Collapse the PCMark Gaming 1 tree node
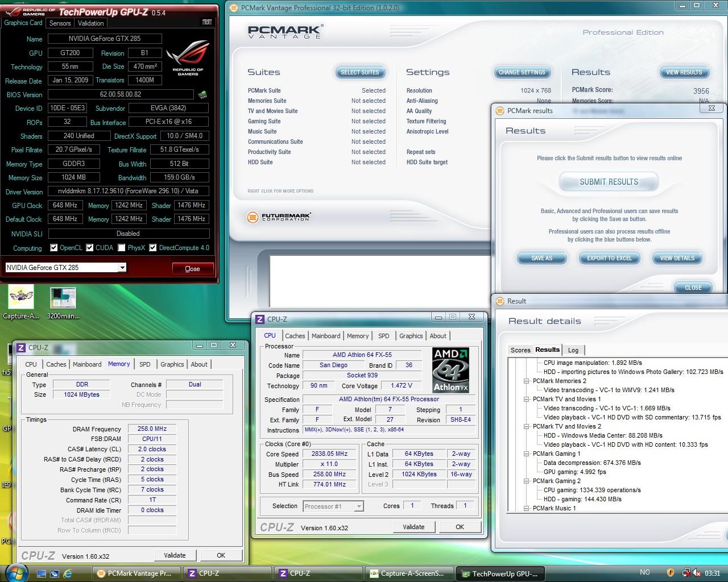Viewport: 728px width, 582px height. coord(527,454)
